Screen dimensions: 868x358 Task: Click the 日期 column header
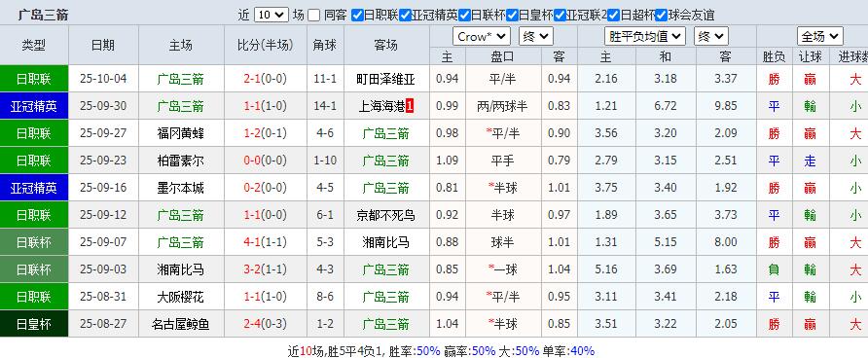tap(103, 46)
